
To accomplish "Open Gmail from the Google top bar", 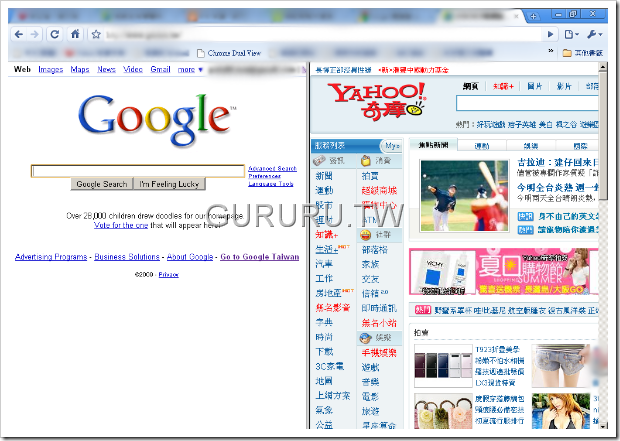I will 161,70.
